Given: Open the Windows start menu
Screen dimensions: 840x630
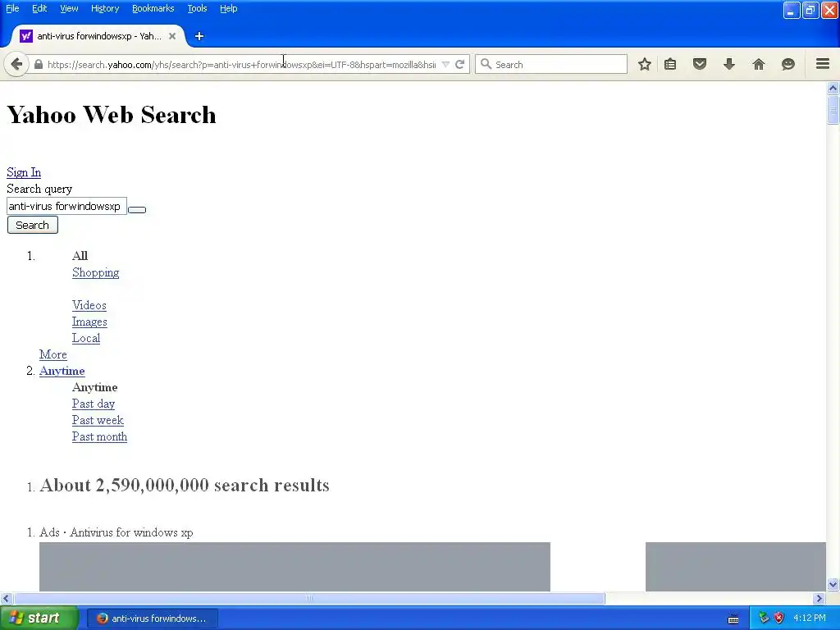Looking at the screenshot, I should pos(39,619).
